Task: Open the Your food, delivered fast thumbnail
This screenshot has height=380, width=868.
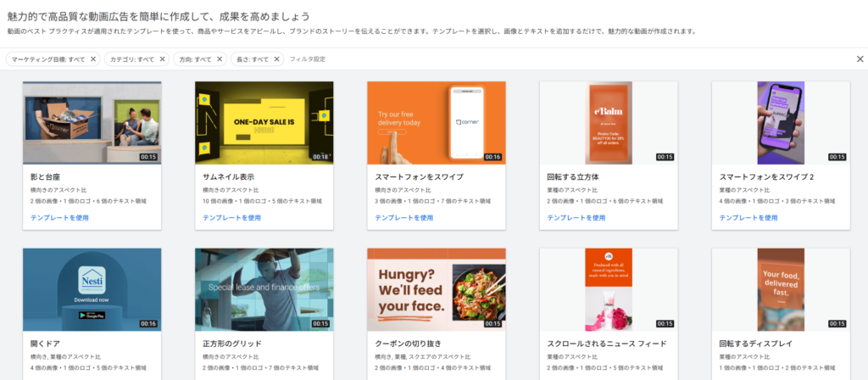Action: pos(781,289)
